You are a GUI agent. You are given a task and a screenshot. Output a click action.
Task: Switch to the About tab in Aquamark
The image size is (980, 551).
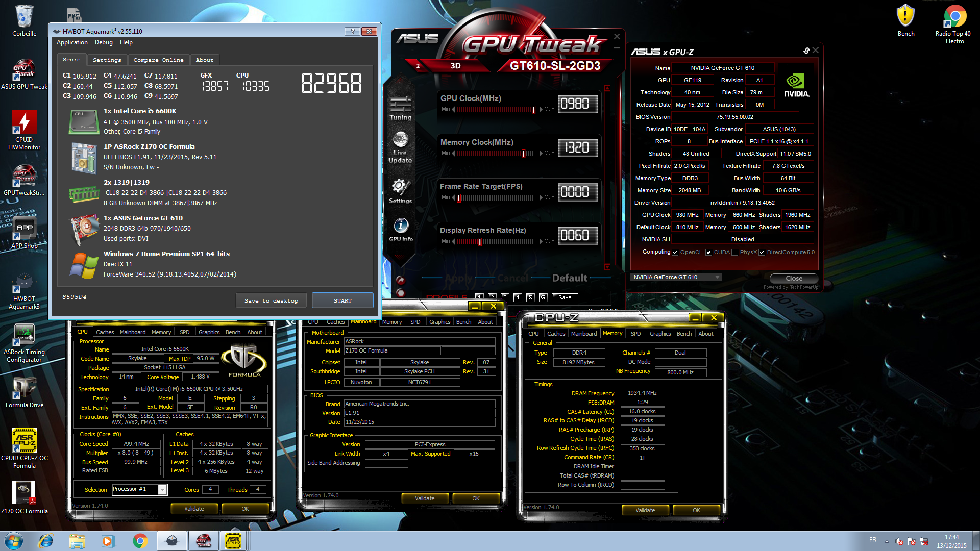205,60
